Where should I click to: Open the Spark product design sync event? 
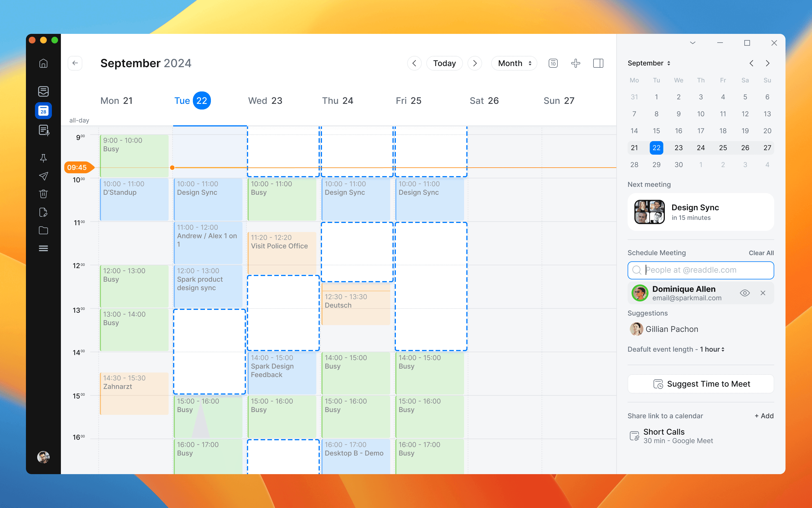[208, 286]
